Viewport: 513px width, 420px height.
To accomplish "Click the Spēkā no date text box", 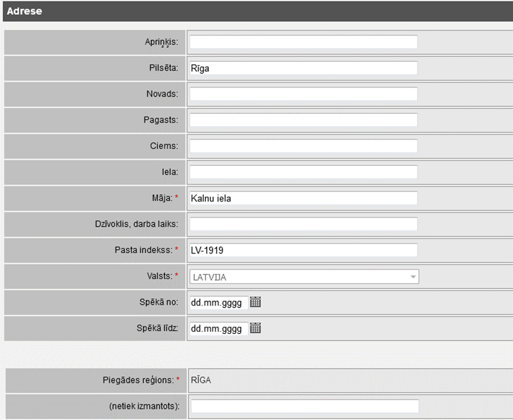I will [218, 302].
